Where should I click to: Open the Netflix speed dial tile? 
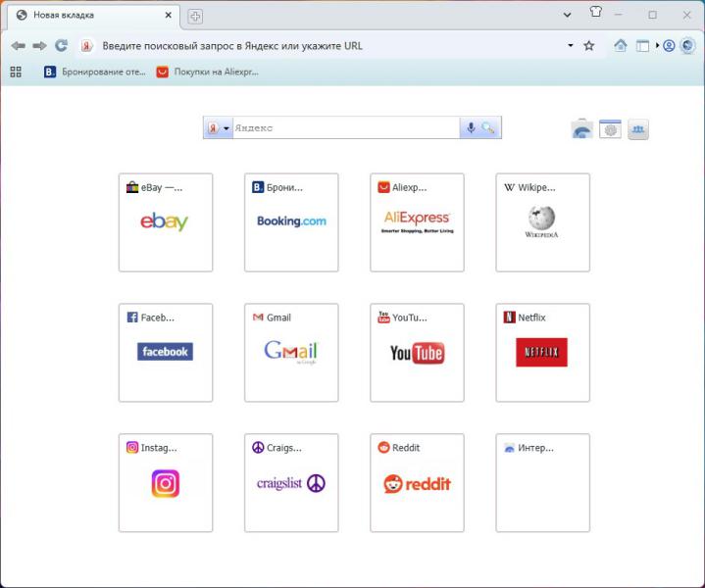tap(542, 353)
